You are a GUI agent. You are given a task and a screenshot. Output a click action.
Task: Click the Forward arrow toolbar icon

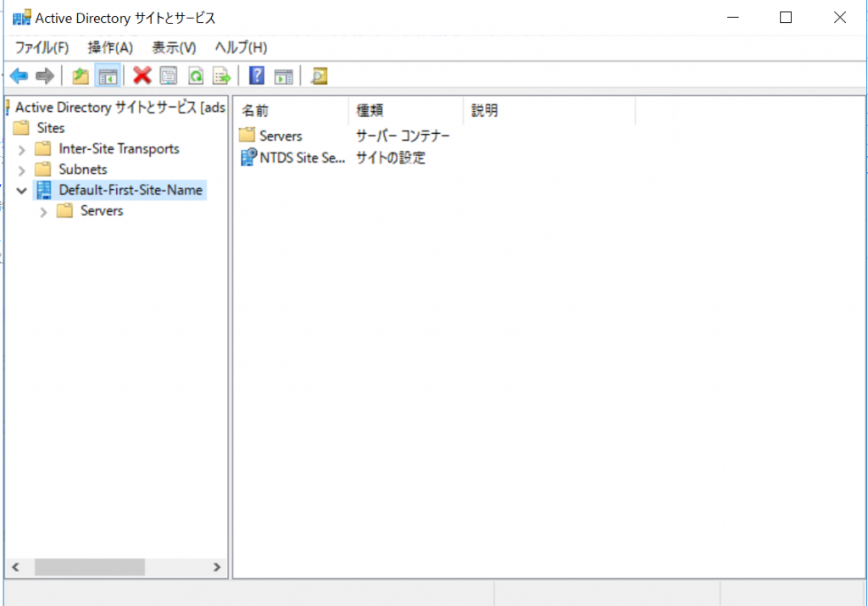pyautogui.click(x=45, y=75)
